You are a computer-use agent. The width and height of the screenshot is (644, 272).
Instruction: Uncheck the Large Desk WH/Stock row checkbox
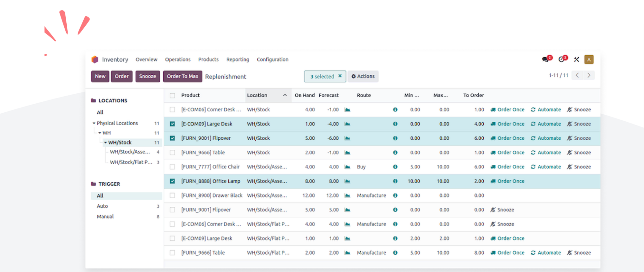point(173,124)
